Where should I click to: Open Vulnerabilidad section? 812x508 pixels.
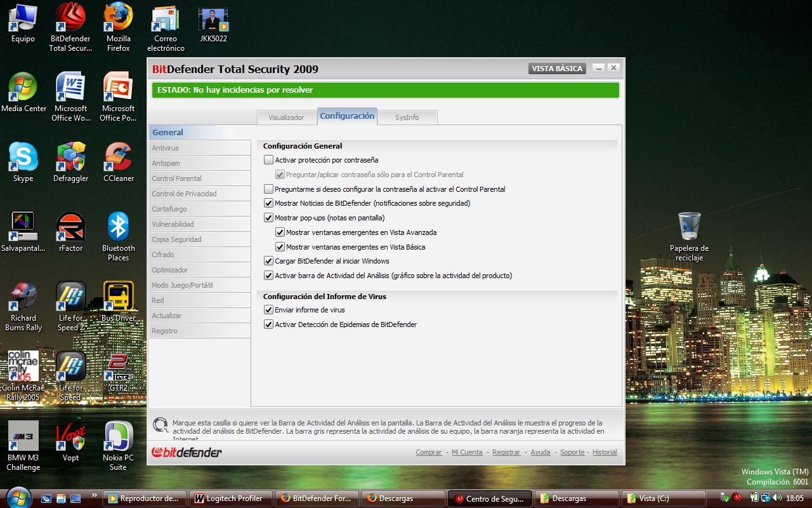(x=200, y=224)
